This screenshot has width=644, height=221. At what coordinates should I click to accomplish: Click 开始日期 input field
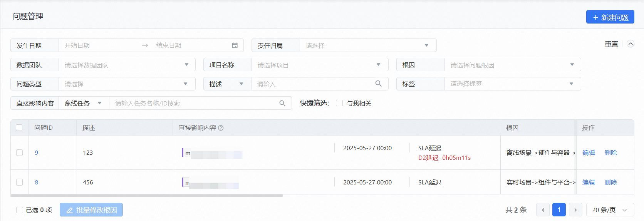(x=100, y=45)
